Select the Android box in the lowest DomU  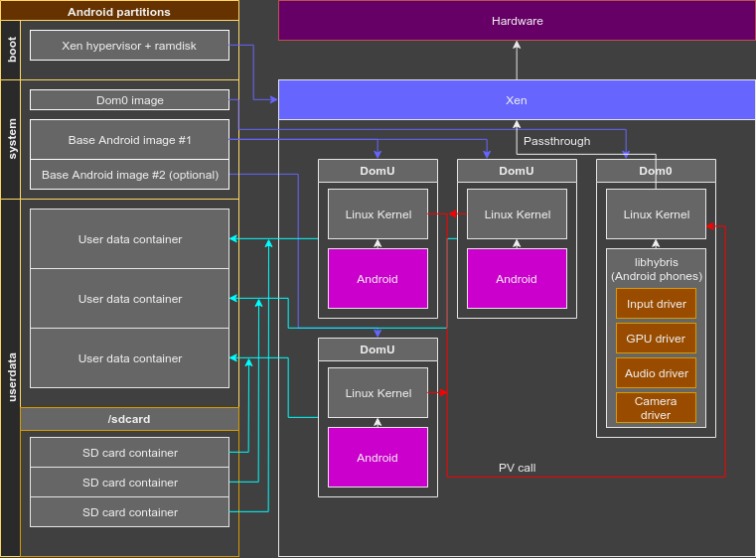tap(378, 458)
